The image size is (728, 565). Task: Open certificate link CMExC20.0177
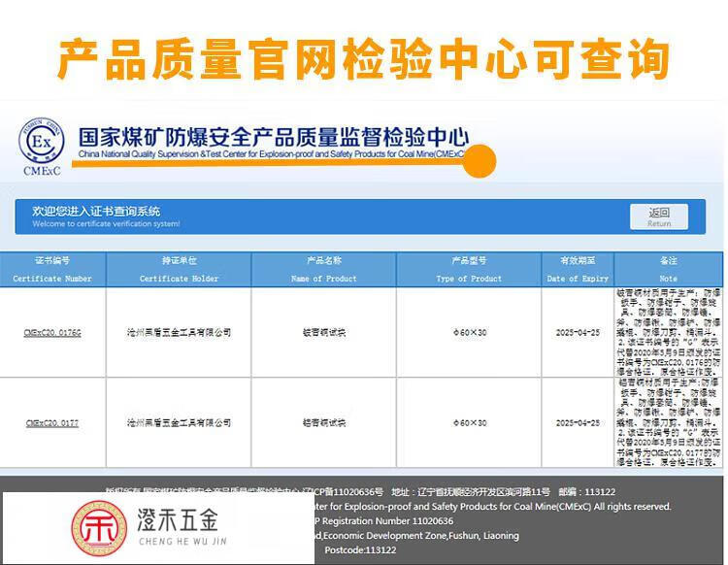click(52, 423)
